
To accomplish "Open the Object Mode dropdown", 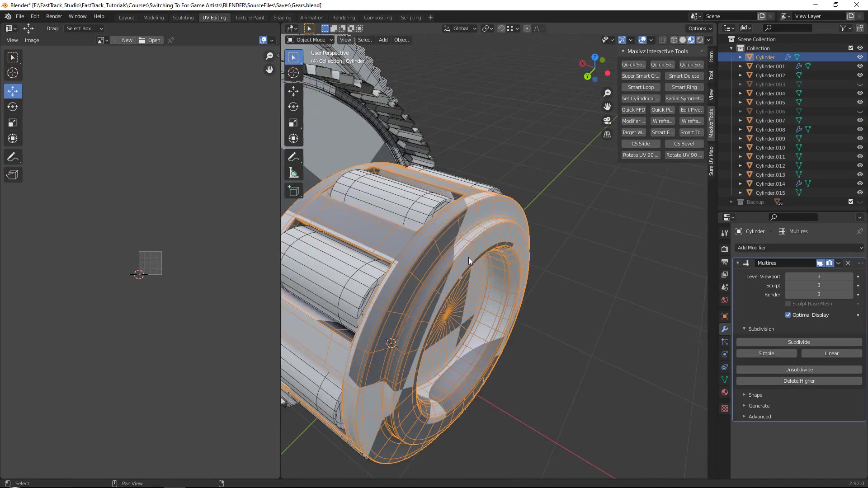I will tap(310, 40).
